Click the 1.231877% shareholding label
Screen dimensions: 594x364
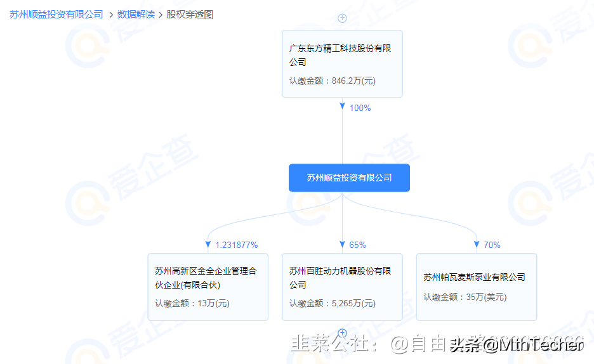click(x=236, y=245)
